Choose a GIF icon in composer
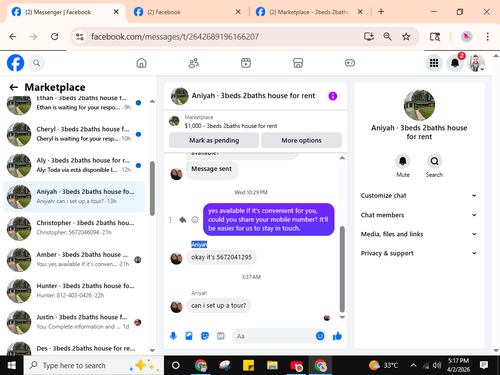The image size is (500, 375). (x=221, y=336)
